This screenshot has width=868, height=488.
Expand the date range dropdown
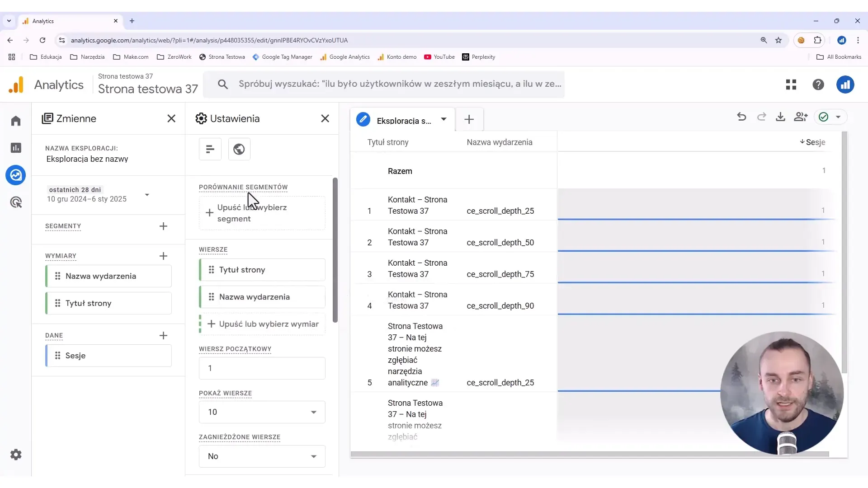click(147, 195)
